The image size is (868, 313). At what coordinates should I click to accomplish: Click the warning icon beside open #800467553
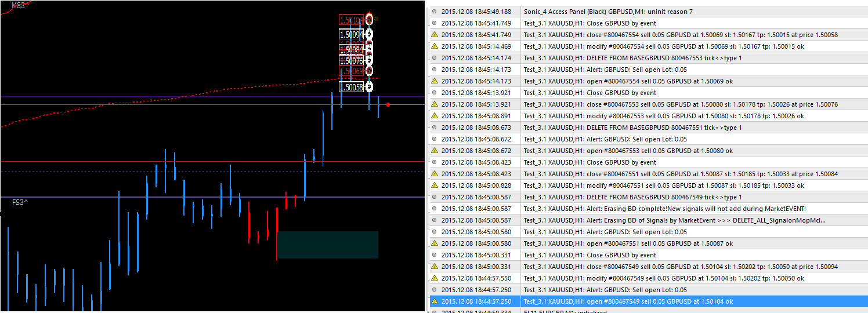click(x=434, y=151)
